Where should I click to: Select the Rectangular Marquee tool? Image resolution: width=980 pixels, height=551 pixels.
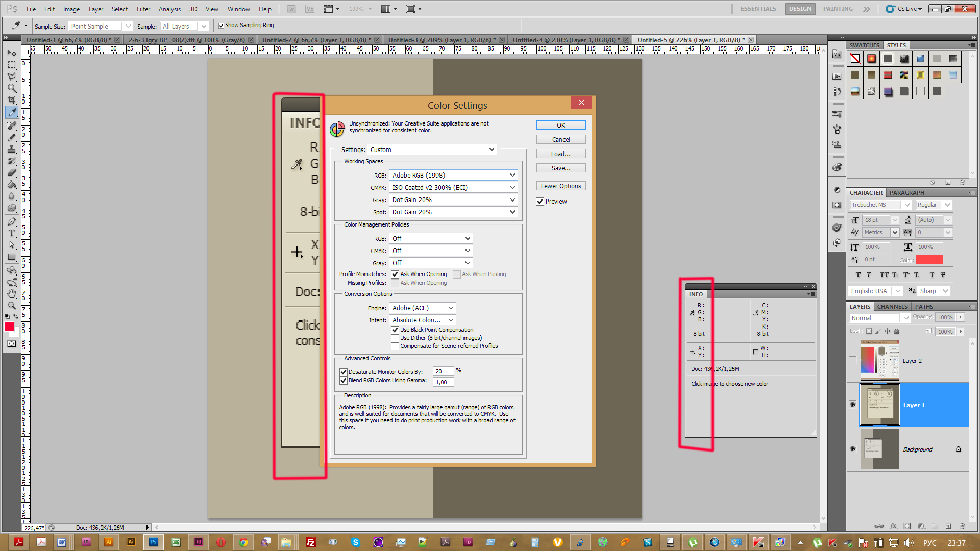click(x=12, y=65)
